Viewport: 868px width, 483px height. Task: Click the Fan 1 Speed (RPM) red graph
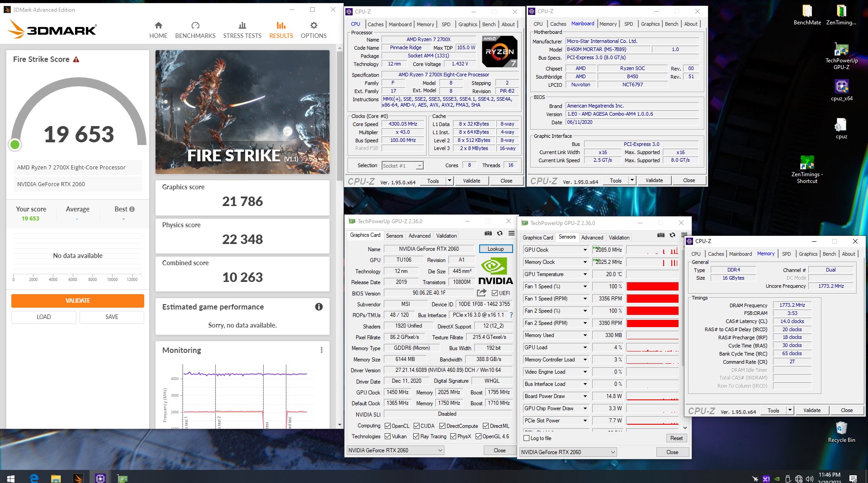(652, 299)
